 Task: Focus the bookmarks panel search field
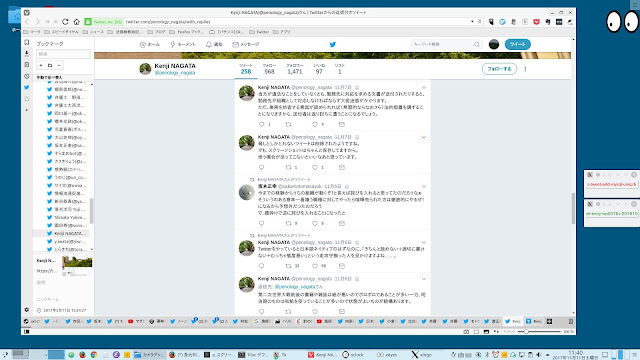click(x=63, y=54)
